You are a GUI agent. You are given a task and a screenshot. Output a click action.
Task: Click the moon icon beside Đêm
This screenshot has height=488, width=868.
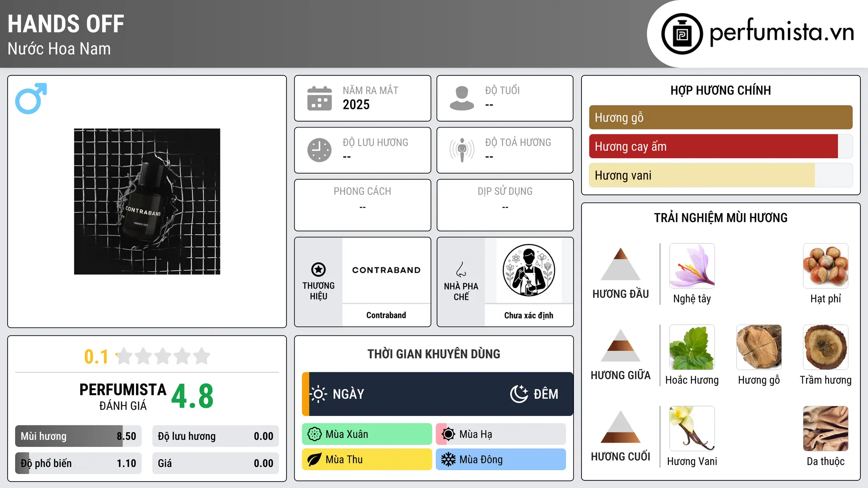[519, 394]
